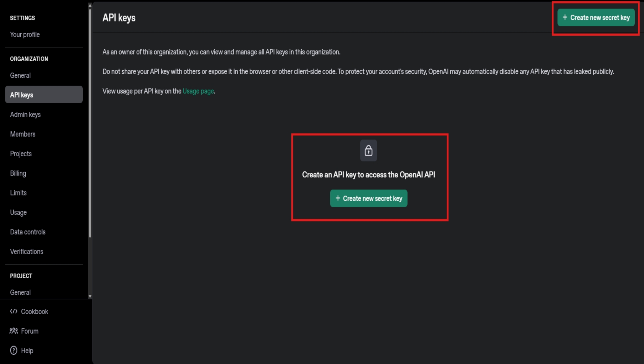Create new secret key from the top right button

tap(596, 17)
